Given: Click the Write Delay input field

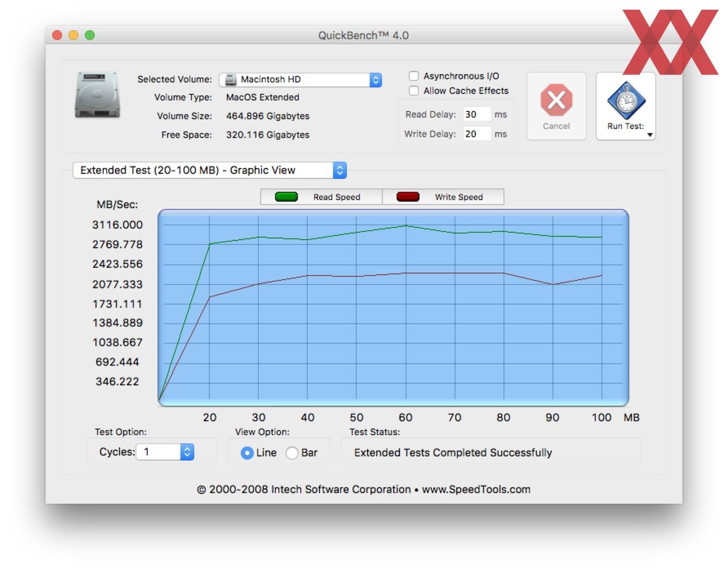Looking at the screenshot, I should click(x=476, y=134).
